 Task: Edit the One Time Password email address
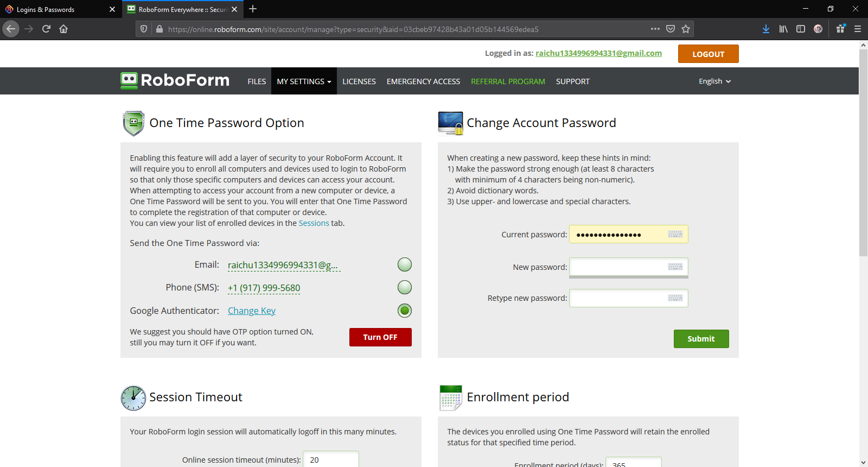tap(284, 265)
